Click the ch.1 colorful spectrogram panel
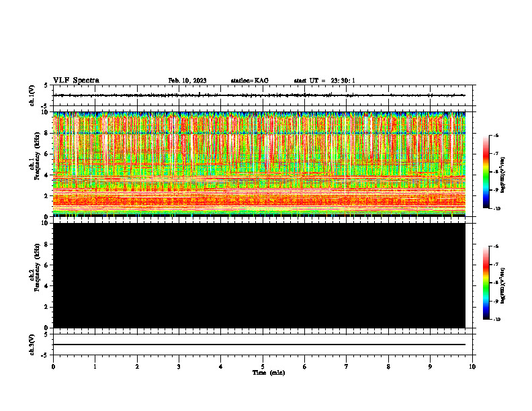The width and height of the screenshot is (532, 411). tap(259, 164)
